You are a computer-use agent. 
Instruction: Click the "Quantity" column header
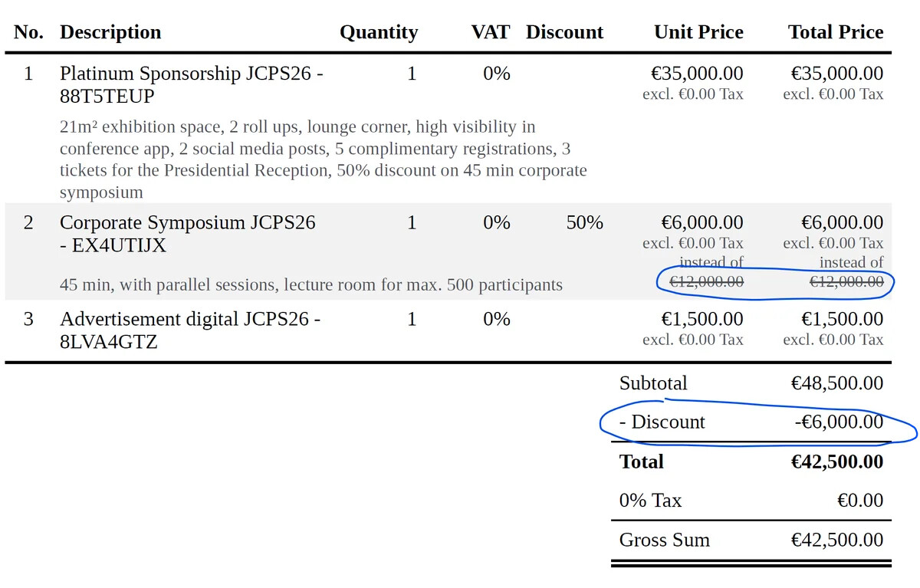tap(379, 32)
